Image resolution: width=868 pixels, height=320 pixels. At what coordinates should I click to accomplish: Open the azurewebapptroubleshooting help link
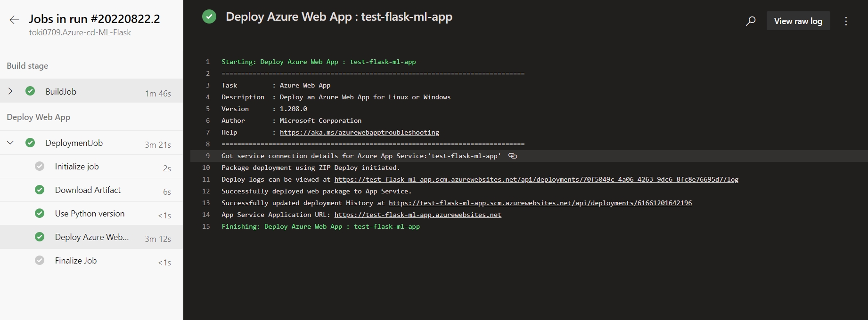pos(360,132)
